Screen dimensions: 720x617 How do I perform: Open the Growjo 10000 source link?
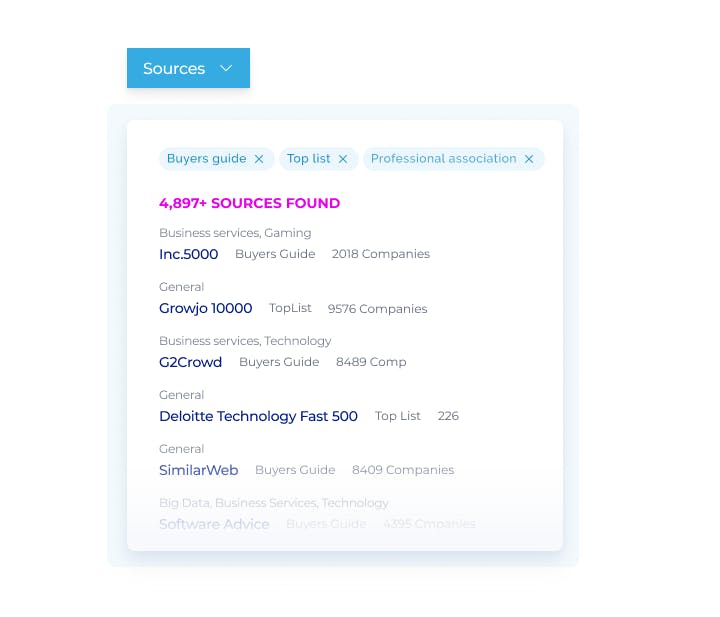205,308
